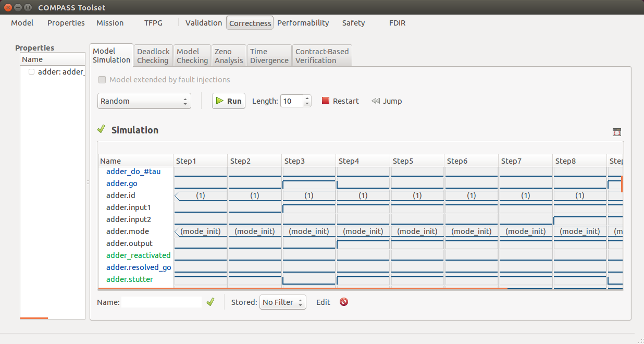Click the horizontal scrollbar under the simulation table
This screenshot has width=644, height=344.
(x=303, y=288)
